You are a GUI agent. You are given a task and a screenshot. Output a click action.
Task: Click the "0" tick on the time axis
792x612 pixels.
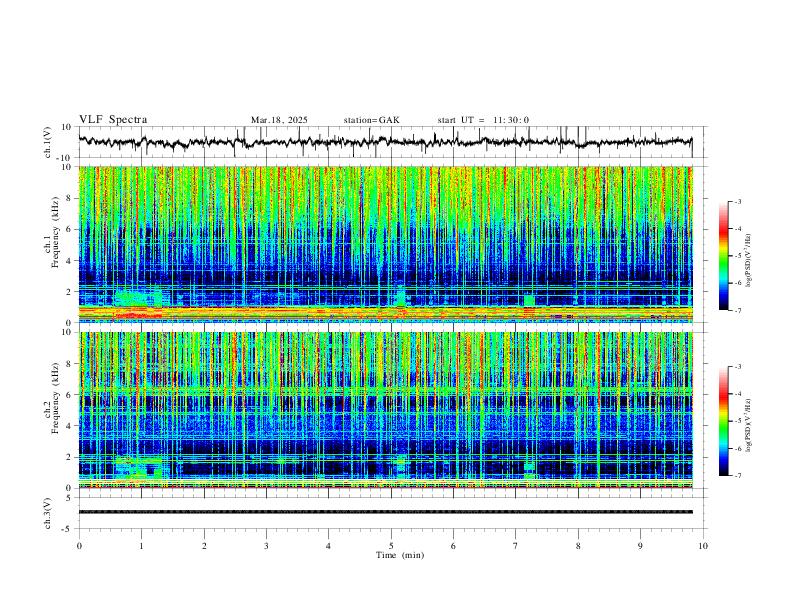click(79, 546)
